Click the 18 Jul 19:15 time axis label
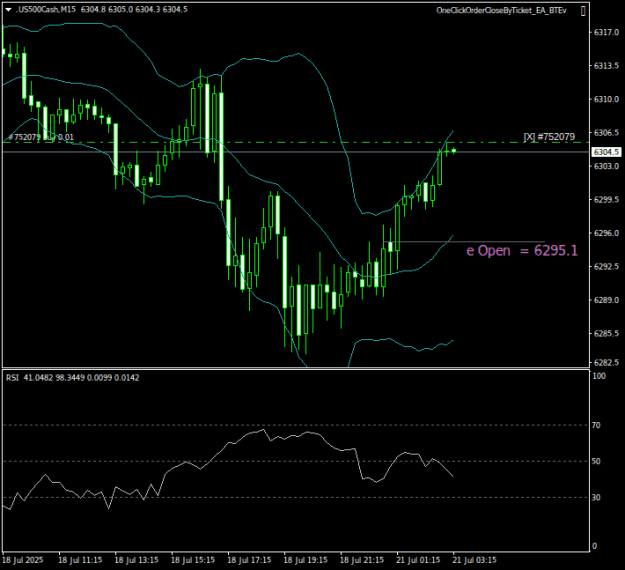 tap(306, 560)
